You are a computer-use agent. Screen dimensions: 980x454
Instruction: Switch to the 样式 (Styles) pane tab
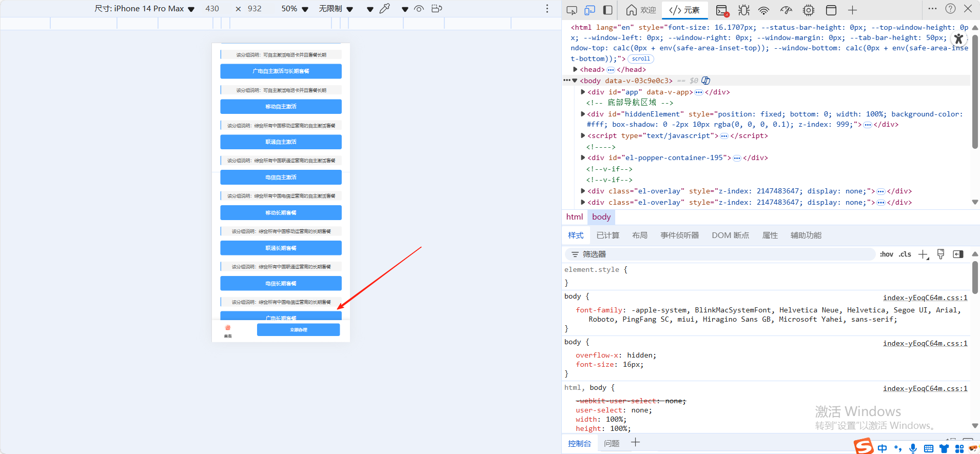pyautogui.click(x=576, y=235)
